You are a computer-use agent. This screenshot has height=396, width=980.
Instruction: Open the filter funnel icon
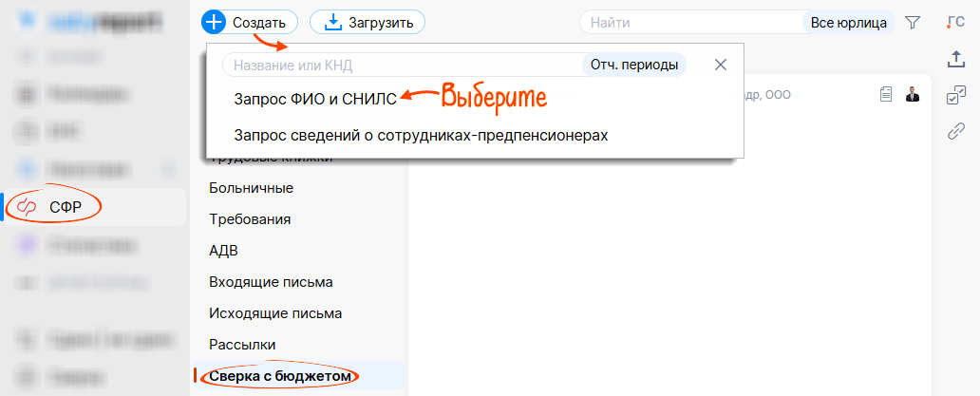coord(913,22)
